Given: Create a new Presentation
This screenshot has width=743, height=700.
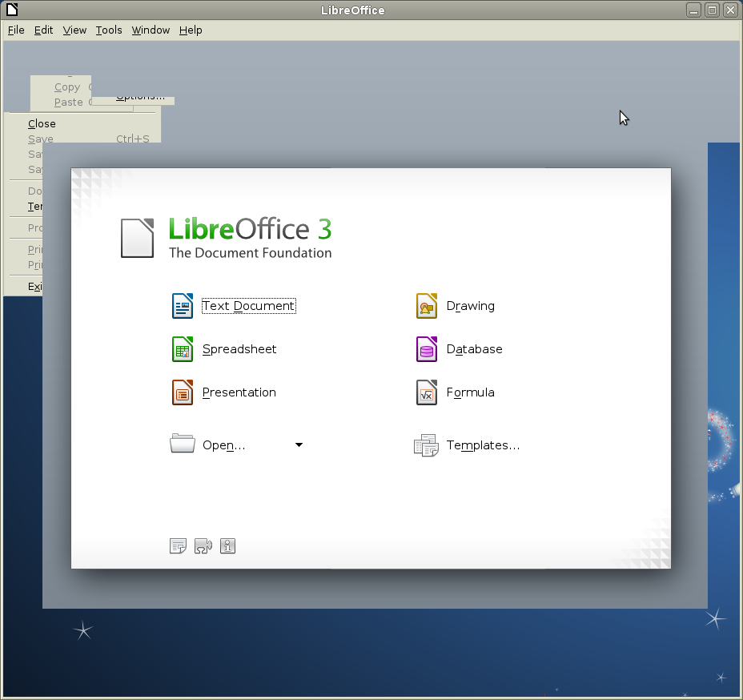Looking at the screenshot, I should (239, 392).
